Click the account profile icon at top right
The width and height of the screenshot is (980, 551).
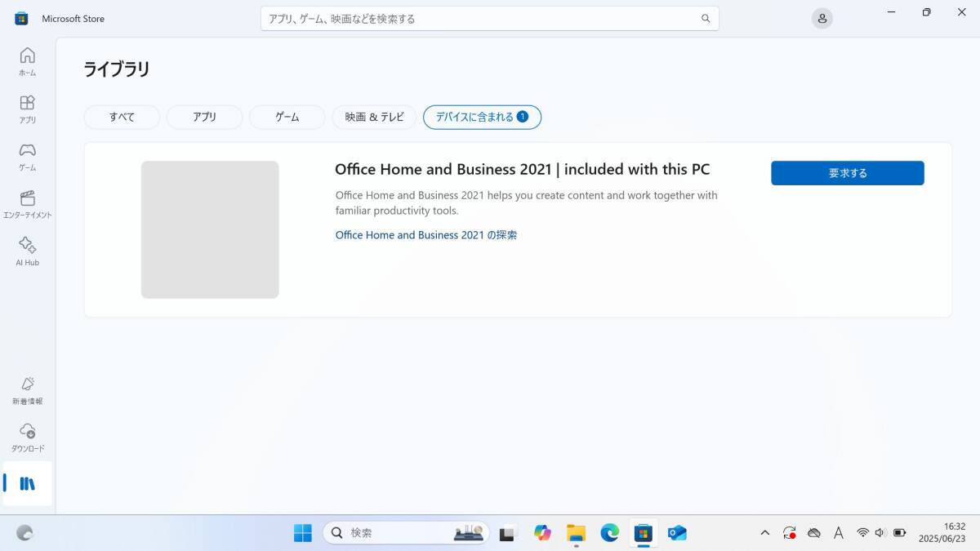point(822,18)
